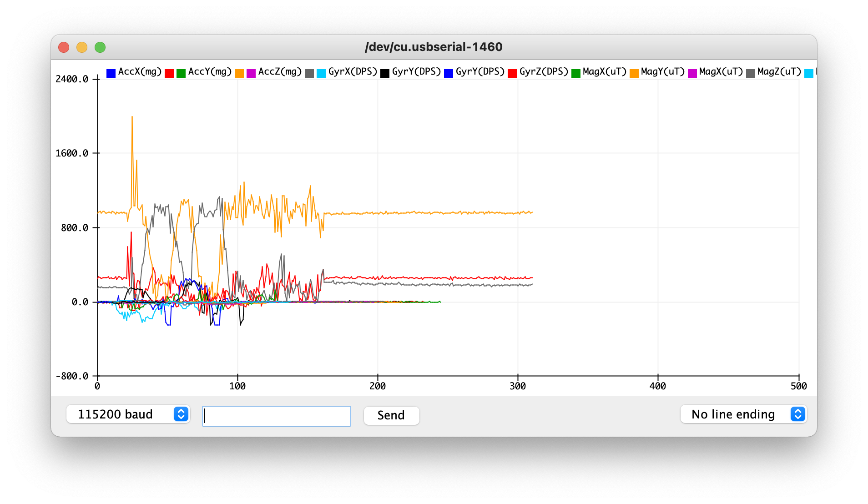
Task: Maximize the window with the green button
Action: [x=100, y=47]
